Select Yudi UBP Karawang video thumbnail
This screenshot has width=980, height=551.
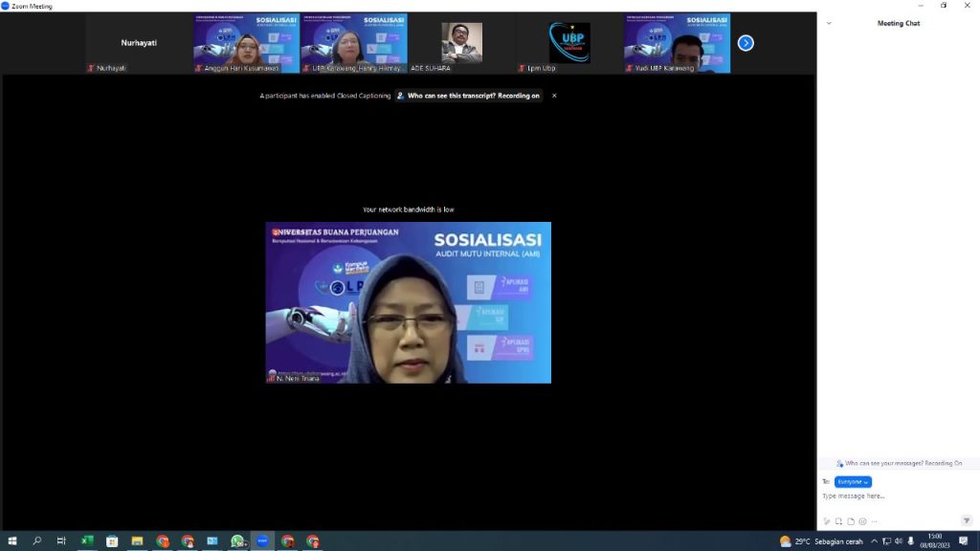[x=677, y=43]
